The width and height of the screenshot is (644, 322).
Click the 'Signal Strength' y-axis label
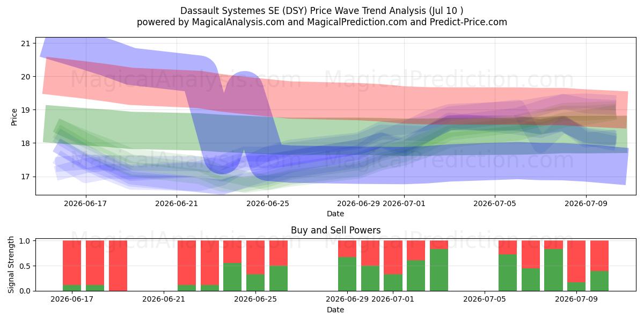pyautogui.click(x=11, y=266)
